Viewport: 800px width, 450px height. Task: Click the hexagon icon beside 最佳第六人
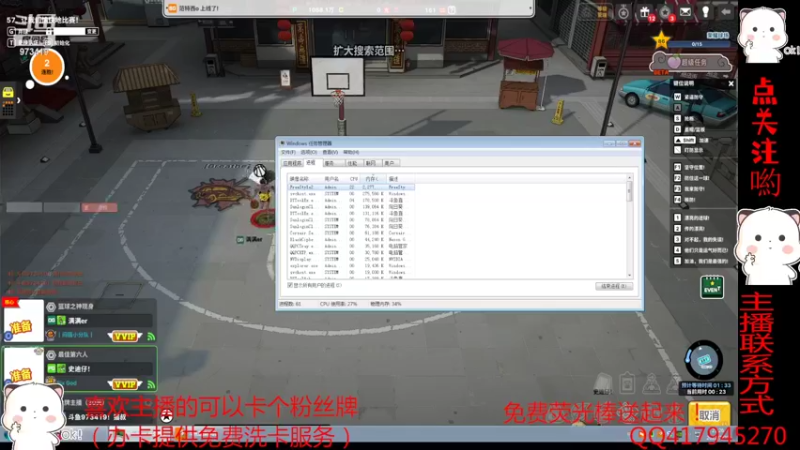coord(51,355)
